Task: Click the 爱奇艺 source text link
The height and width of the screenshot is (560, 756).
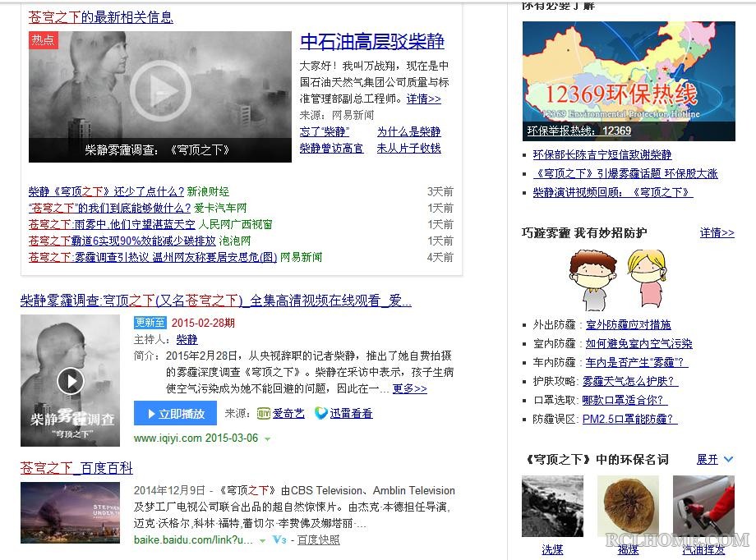Action: 288,414
